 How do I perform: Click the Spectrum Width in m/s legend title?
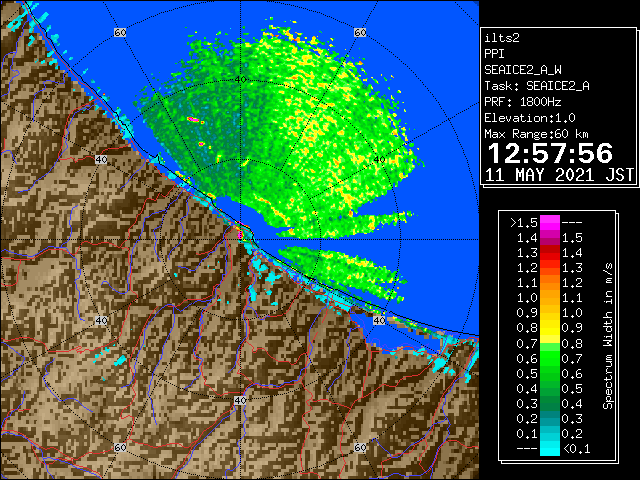(x=608, y=336)
